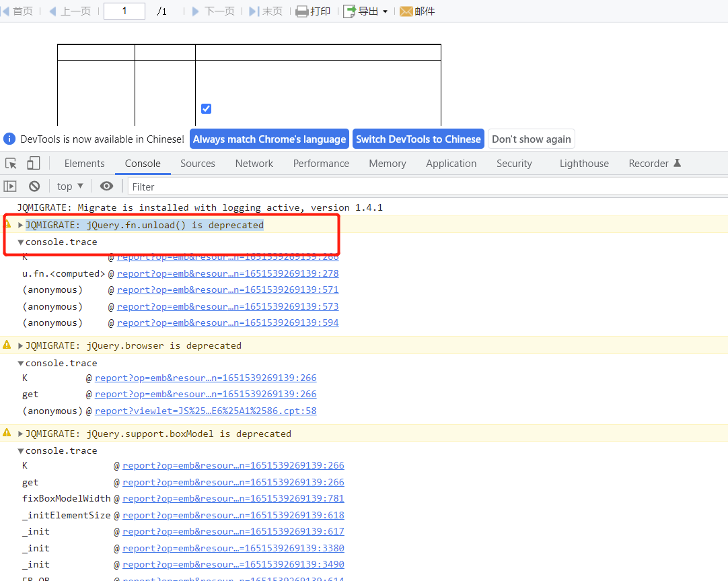Screen dimensions: 728x581
Task: Switch to the Elements tab
Action: pyautogui.click(x=85, y=164)
